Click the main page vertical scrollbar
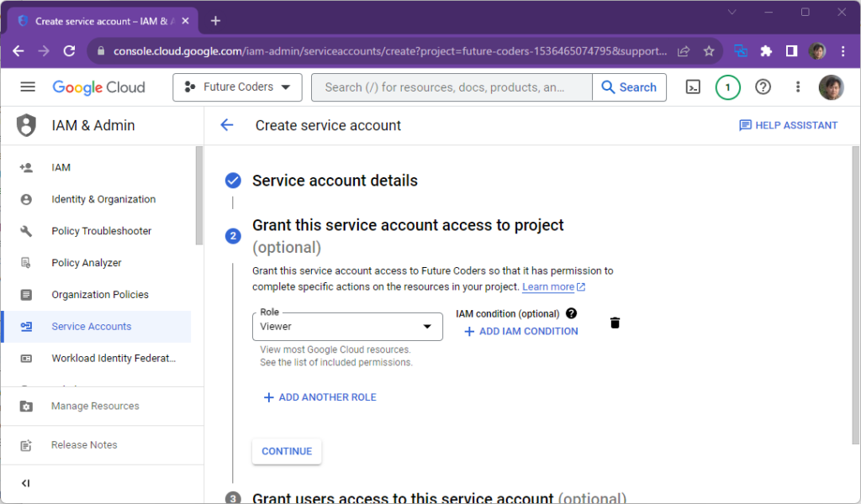This screenshot has height=504, width=861. (x=855, y=295)
